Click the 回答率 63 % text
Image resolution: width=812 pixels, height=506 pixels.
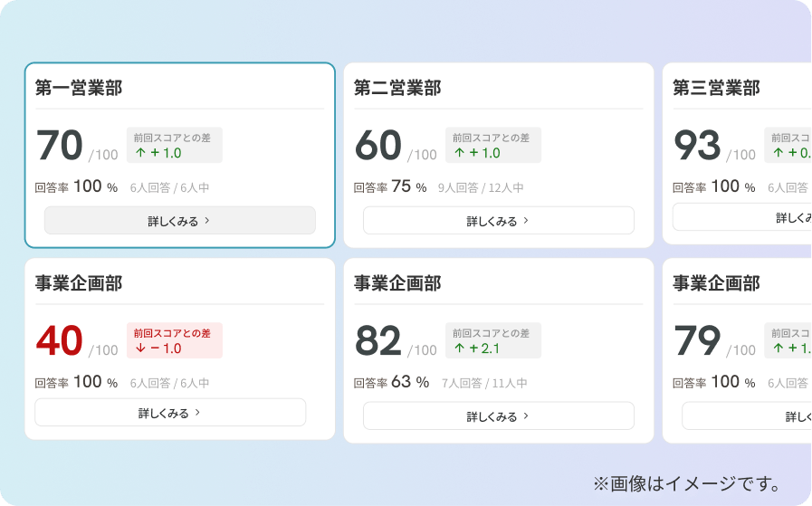391,383
